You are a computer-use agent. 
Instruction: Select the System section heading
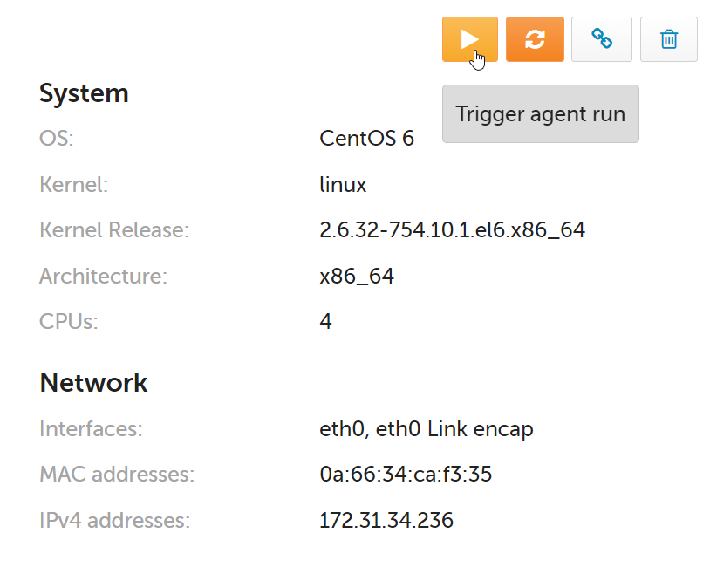click(85, 93)
